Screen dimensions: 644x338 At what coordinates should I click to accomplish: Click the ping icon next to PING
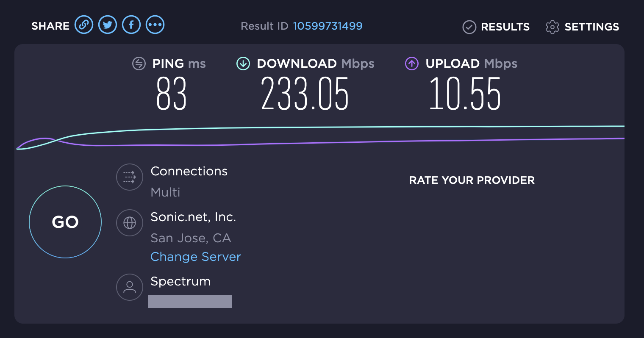[139, 64]
